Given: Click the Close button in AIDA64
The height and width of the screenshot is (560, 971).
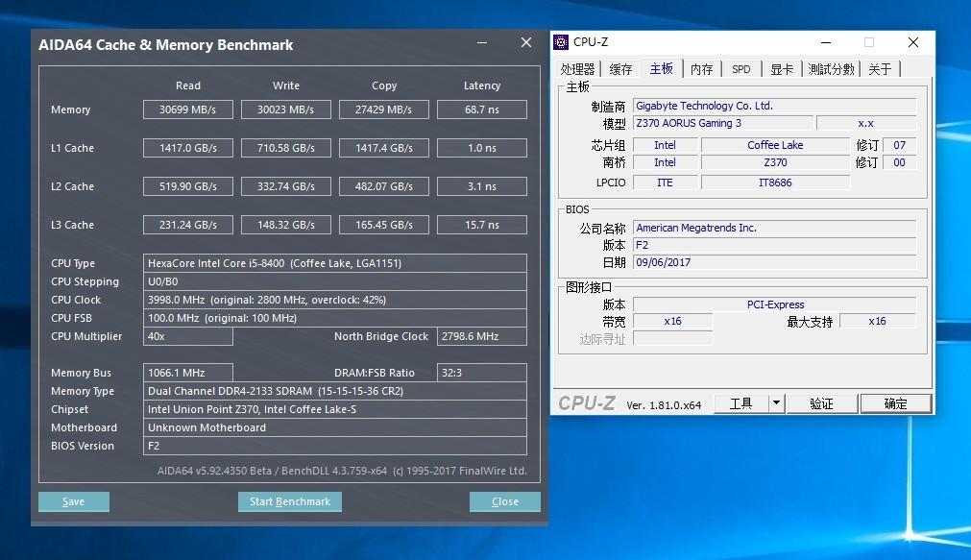Looking at the screenshot, I should tap(504, 501).
